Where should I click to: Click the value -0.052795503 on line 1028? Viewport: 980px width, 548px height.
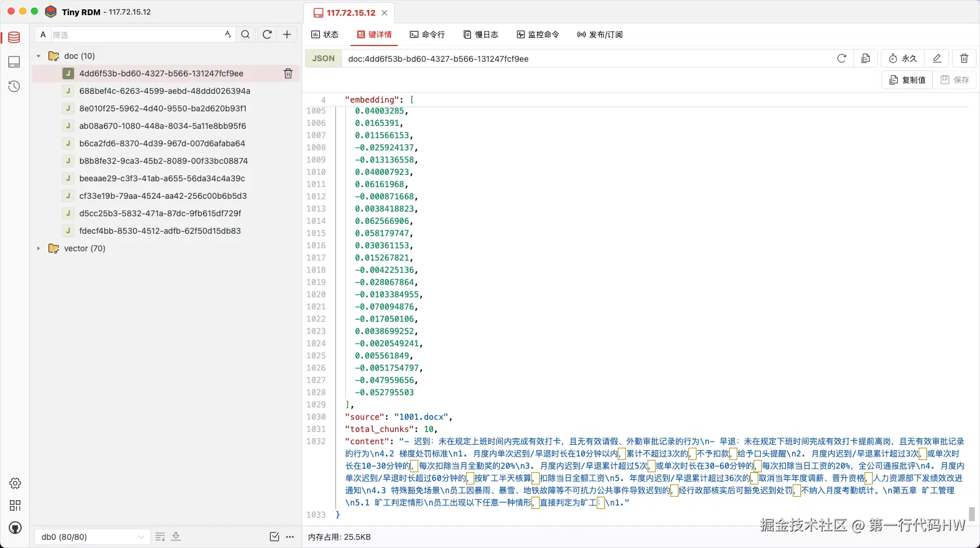[x=384, y=392]
